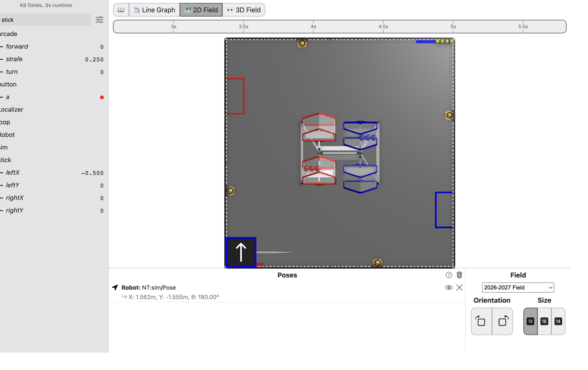Click the Poses help question mark icon

pos(449,275)
